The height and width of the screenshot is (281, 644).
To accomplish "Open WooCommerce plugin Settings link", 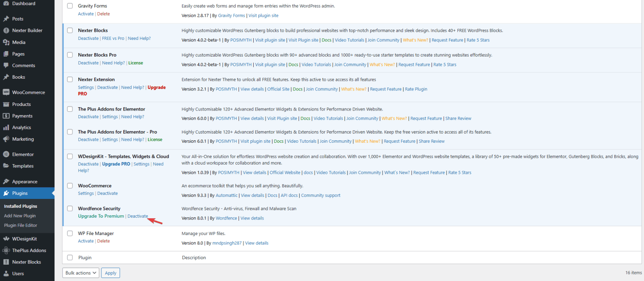I will point(86,193).
